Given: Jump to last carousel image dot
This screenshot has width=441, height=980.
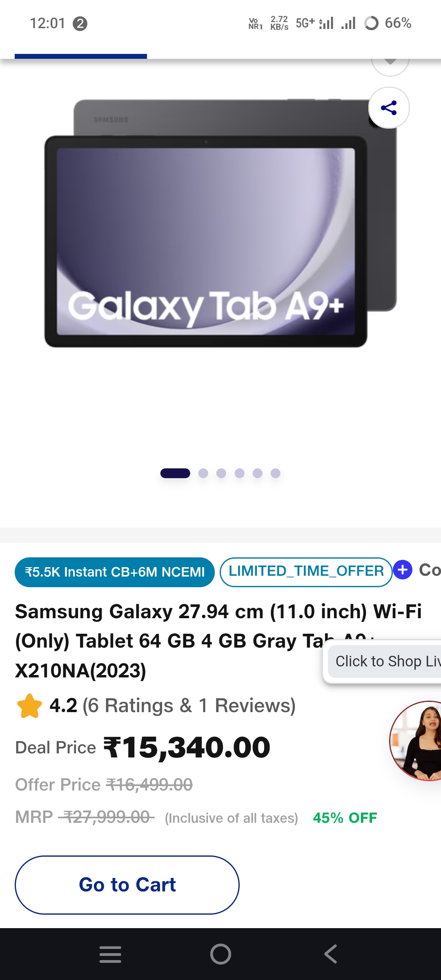Looking at the screenshot, I should 276,473.
